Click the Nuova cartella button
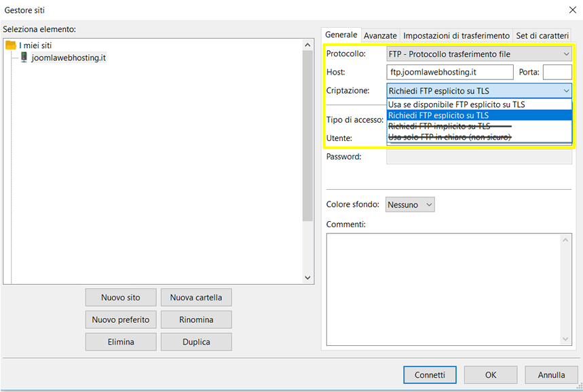 point(196,297)
